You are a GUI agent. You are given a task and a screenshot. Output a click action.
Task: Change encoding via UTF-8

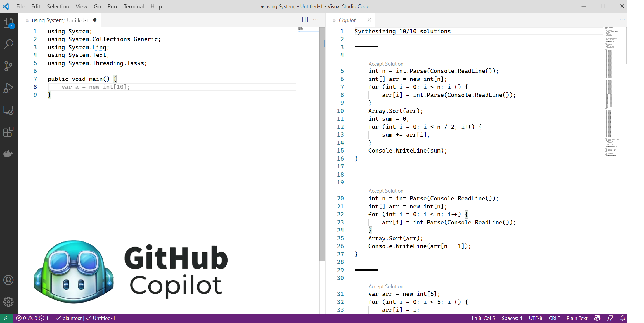[535, 318]
